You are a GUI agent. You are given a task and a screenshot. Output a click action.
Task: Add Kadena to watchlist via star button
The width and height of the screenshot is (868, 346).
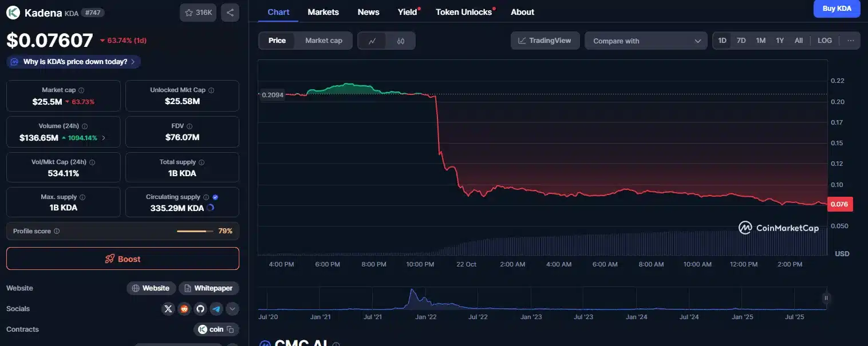198,13
